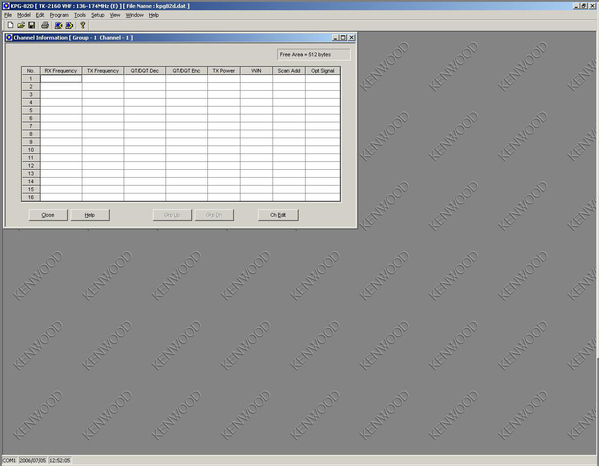Click the Free Area 512 bytes field

pos(314,55)
